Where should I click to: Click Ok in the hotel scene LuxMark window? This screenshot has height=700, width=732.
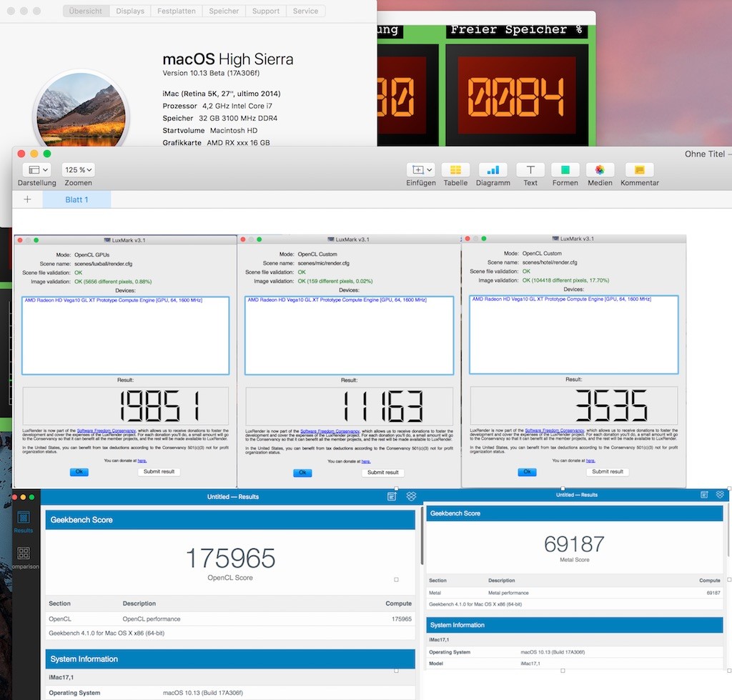[527, 472]
